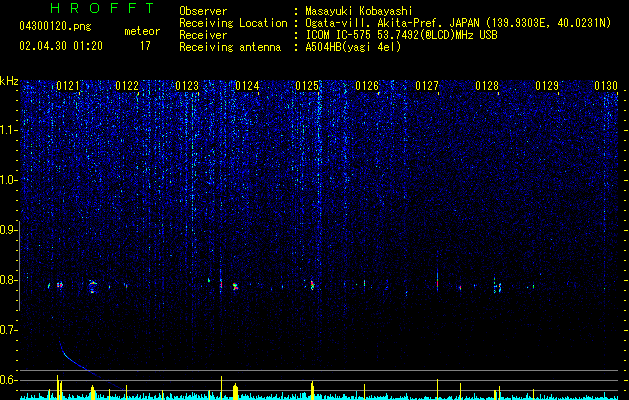
Task: Click the 1.1 frequency axis label
Action: pyautogui.click(x=8, y=130)
